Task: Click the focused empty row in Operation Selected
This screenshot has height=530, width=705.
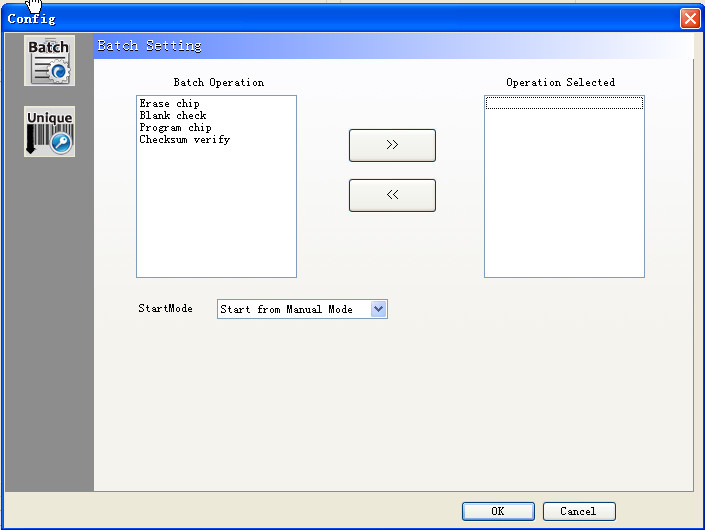Action: (x=564, y=103)
